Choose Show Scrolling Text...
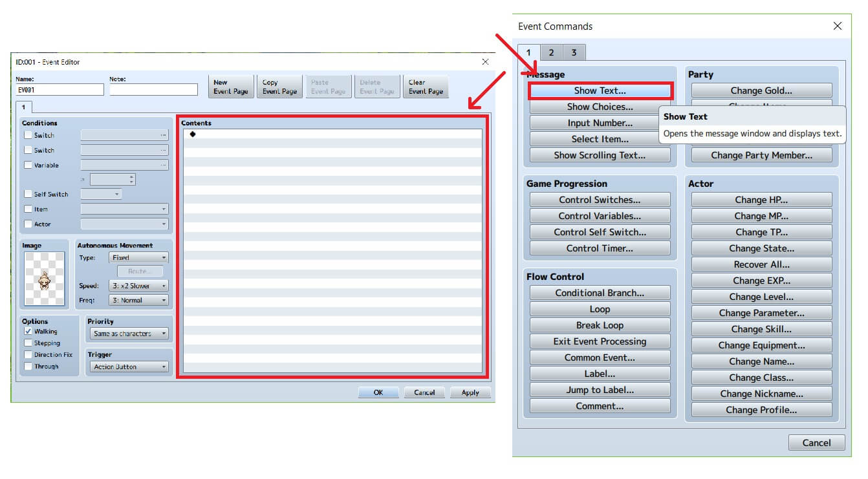Viewport: 868px width, 479px height. point(600,155)
